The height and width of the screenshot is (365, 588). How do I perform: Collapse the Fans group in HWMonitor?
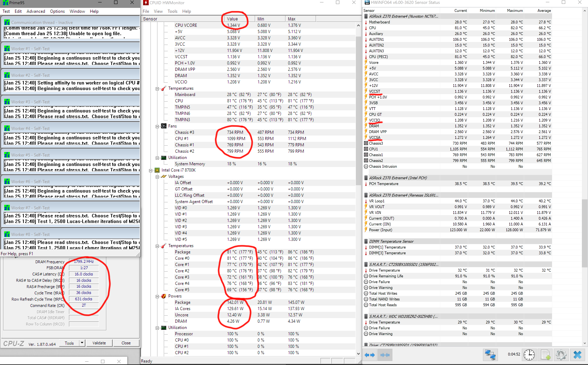click(x=157, y=126)
